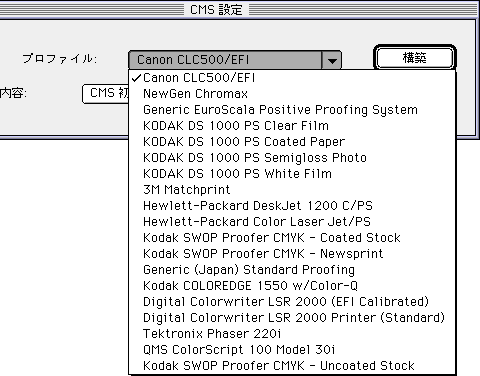Select QMS ColorScript 100 Model 30i
The width and height of the screenshot is (480, 376).
click(x=292, y=350)
